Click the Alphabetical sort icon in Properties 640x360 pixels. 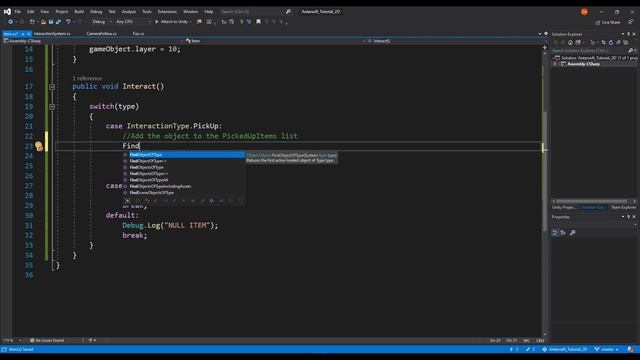tap(563, 233)
